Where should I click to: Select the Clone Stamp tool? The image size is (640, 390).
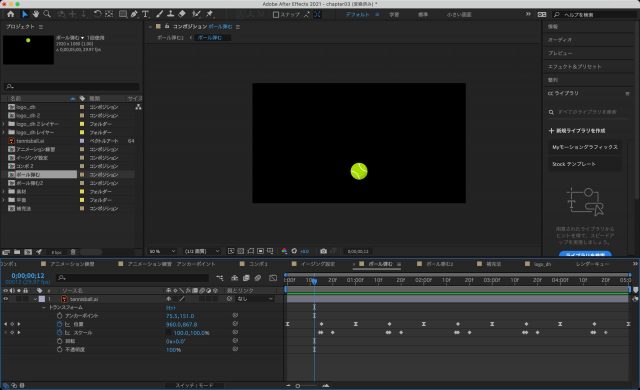(170, 14)
